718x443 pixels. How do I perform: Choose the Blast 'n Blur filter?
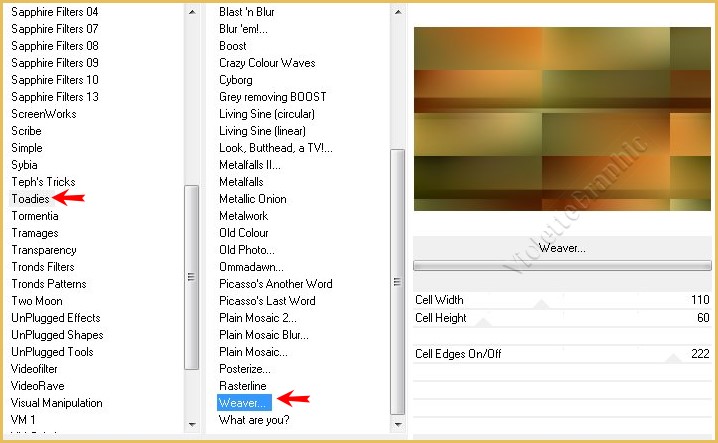tap(247, 12)
